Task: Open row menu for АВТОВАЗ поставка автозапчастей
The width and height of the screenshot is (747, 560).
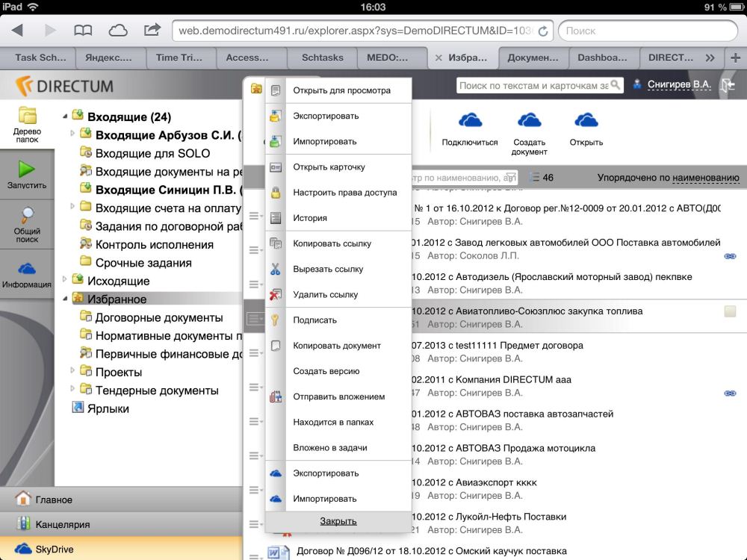Action: pyautogui.click(x=255, y=421)
